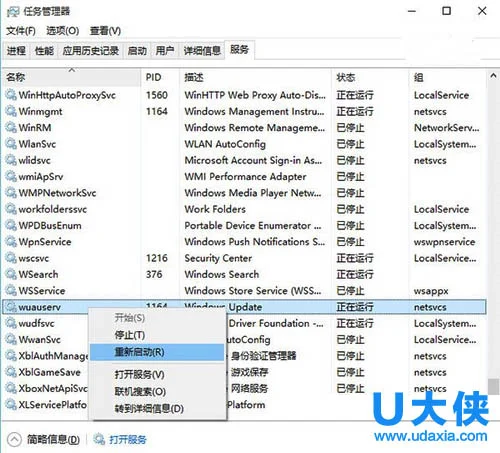
Task: Click the wscsvc service gear icon
Action: [11, 258]
